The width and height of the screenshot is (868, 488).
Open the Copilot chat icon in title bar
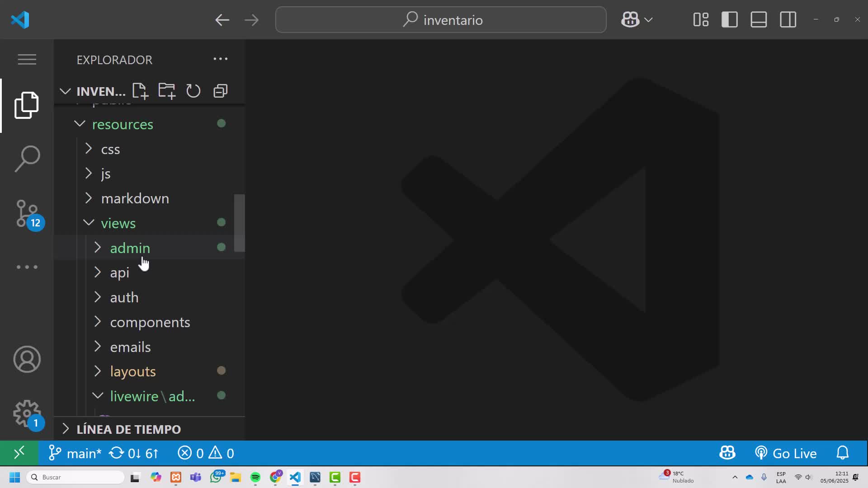[630, 20]
